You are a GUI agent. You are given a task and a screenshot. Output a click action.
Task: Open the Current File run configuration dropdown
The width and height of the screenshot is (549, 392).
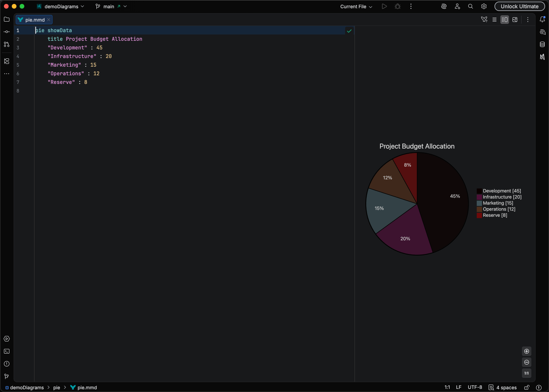click(356, 7)
